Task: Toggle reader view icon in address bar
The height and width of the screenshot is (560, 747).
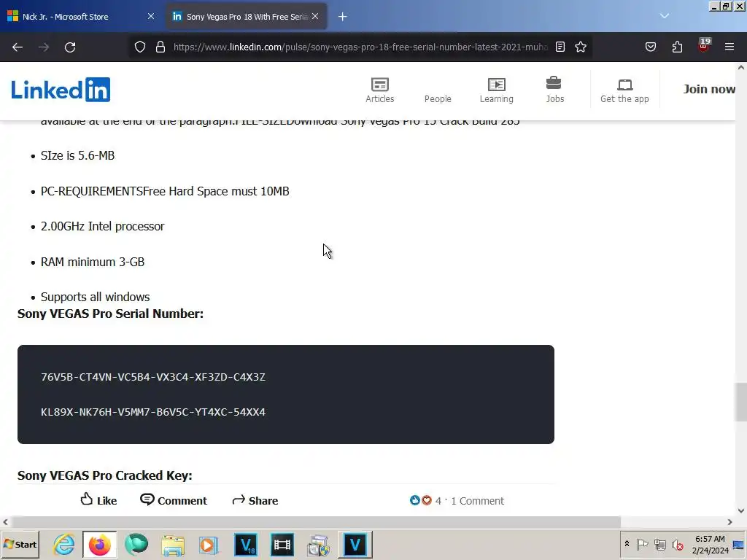Action: [560, 47]
